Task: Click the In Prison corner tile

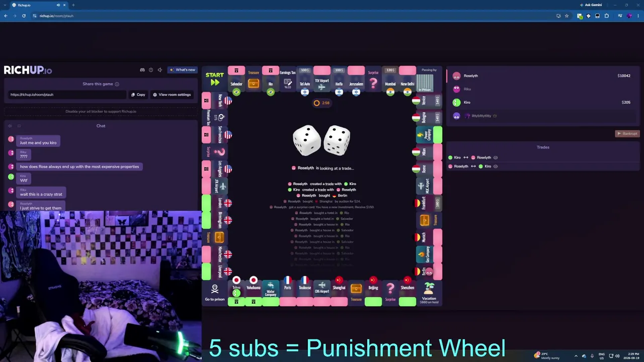Action: tap(429, 79)
